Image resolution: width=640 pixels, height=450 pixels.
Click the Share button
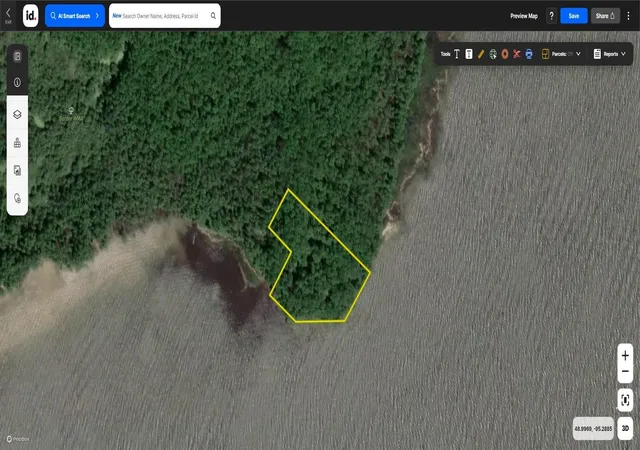(x=605, y=16)
